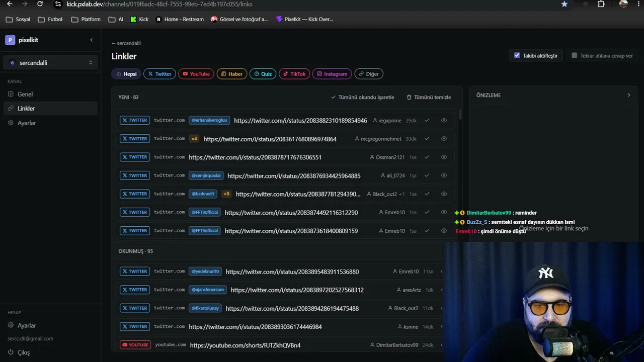The width and height of the screenshot is (644, 362).
Task: Open Ayarlar under the Kanal section
Action: [x=50, y=123]
